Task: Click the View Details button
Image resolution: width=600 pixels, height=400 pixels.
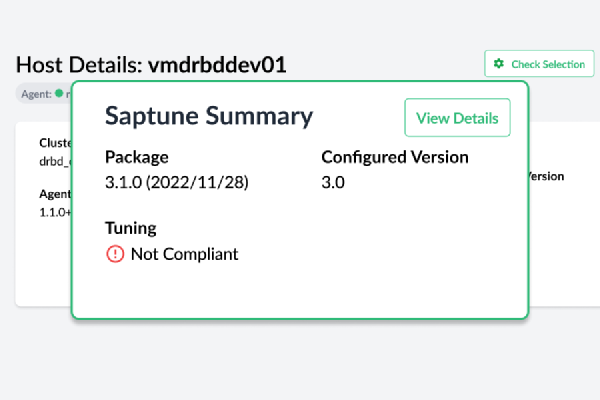Action: click(457, 118)
